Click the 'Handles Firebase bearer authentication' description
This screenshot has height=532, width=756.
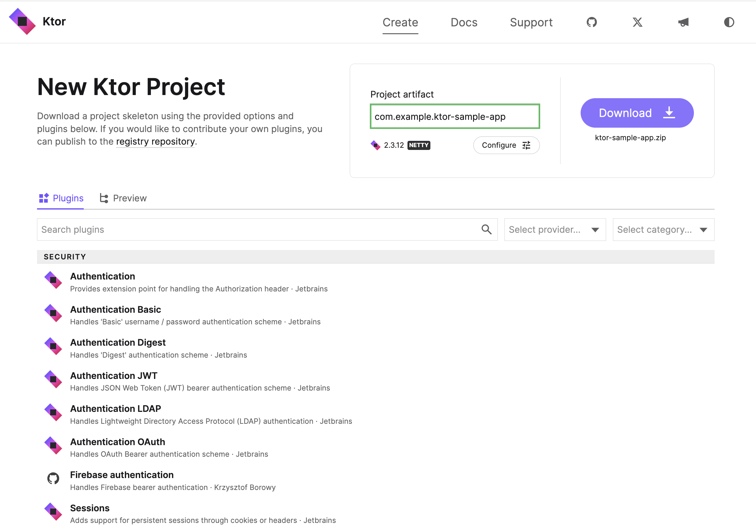click(x=139, y=487)
